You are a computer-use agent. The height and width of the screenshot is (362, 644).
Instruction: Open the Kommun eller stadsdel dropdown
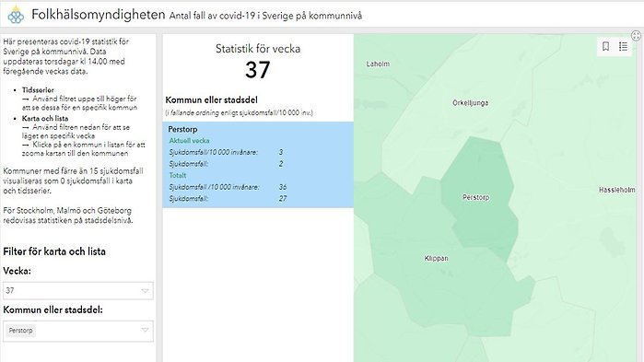[x=78, y=331]
